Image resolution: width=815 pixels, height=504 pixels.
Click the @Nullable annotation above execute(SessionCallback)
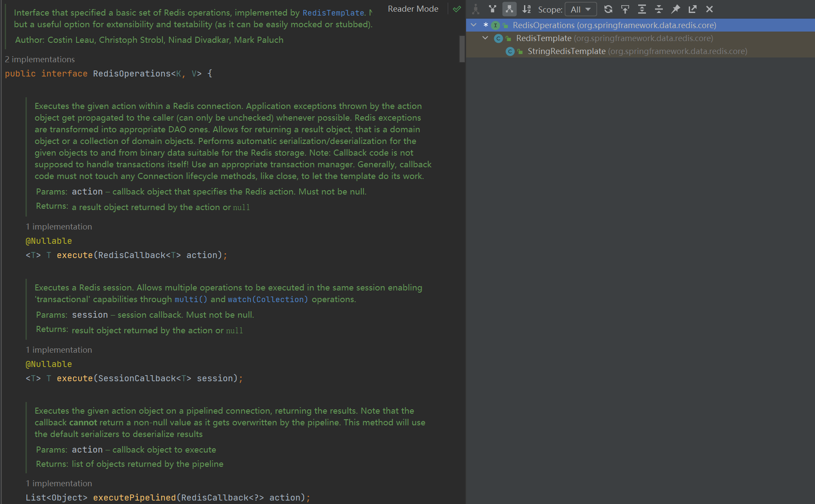coord(49,364)
